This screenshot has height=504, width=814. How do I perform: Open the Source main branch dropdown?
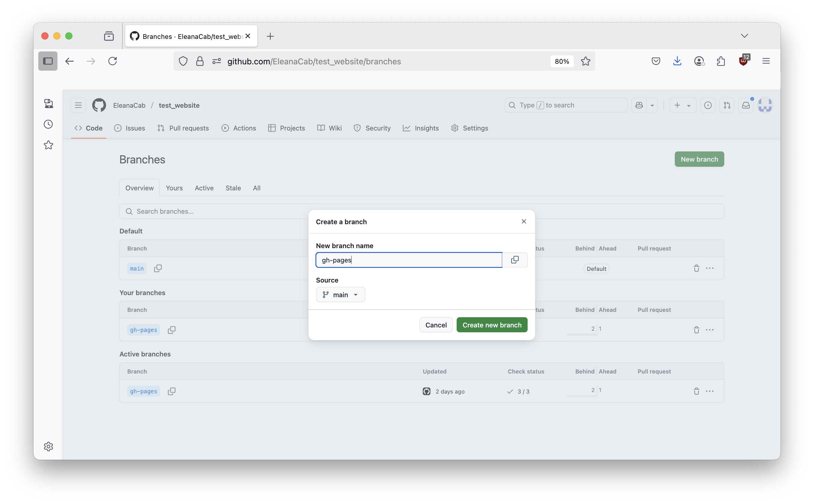point(340,295)
